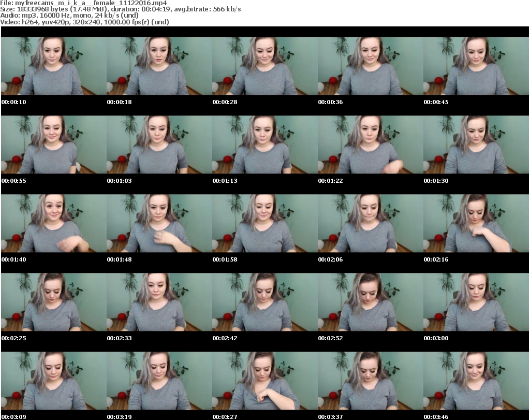
Task: Click the 00:01:13 timestamp label
Action: (x=225, y=181)
